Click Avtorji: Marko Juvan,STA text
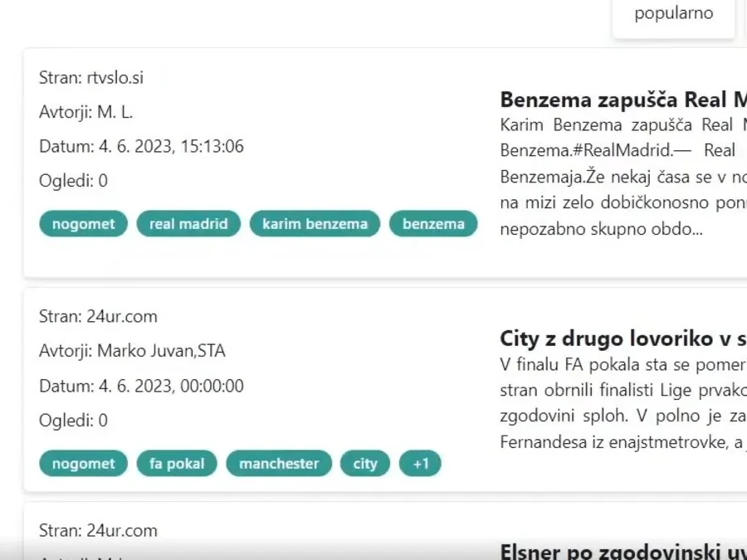Screen dimensions: 747x560 [x=132, y=351]
